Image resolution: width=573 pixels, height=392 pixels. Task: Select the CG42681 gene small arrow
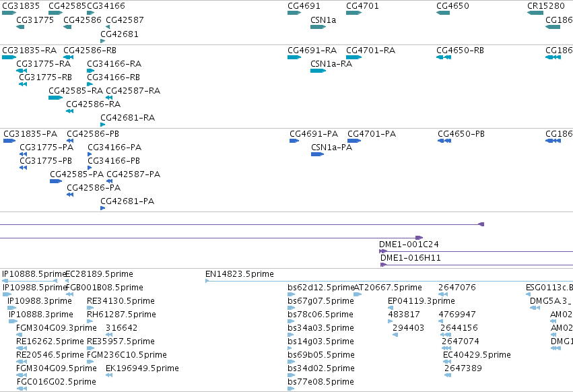point(103,41)
